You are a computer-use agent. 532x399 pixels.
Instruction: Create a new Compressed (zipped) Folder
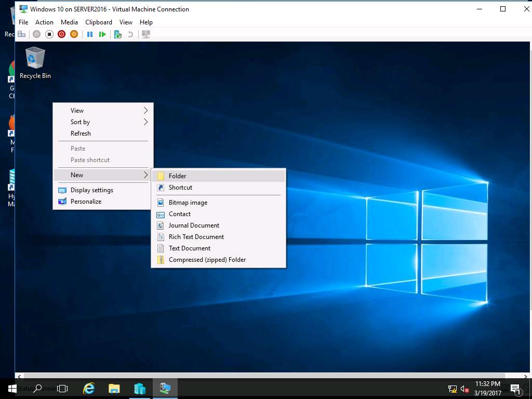pyautogui.click(x=219, y=260)
